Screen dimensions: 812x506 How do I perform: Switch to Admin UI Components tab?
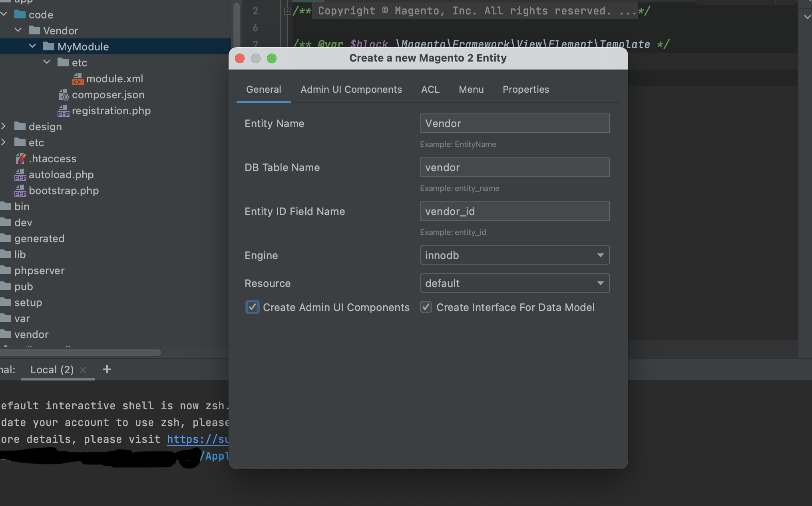pos(351,90)
